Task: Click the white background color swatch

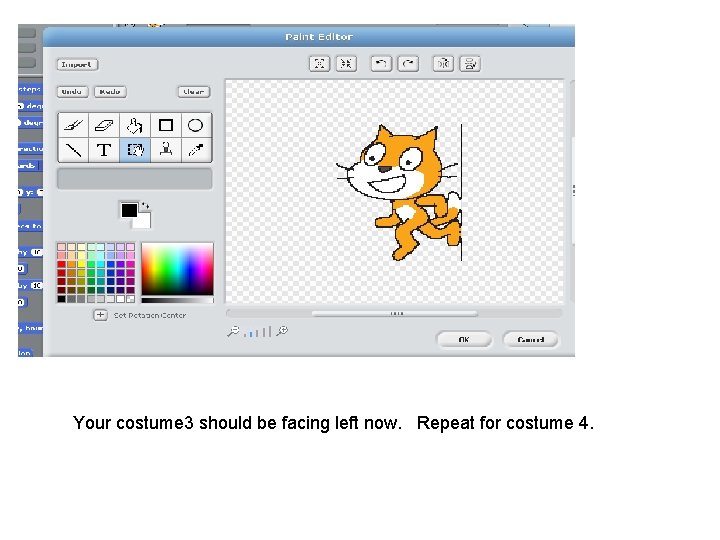Action: 143,222
